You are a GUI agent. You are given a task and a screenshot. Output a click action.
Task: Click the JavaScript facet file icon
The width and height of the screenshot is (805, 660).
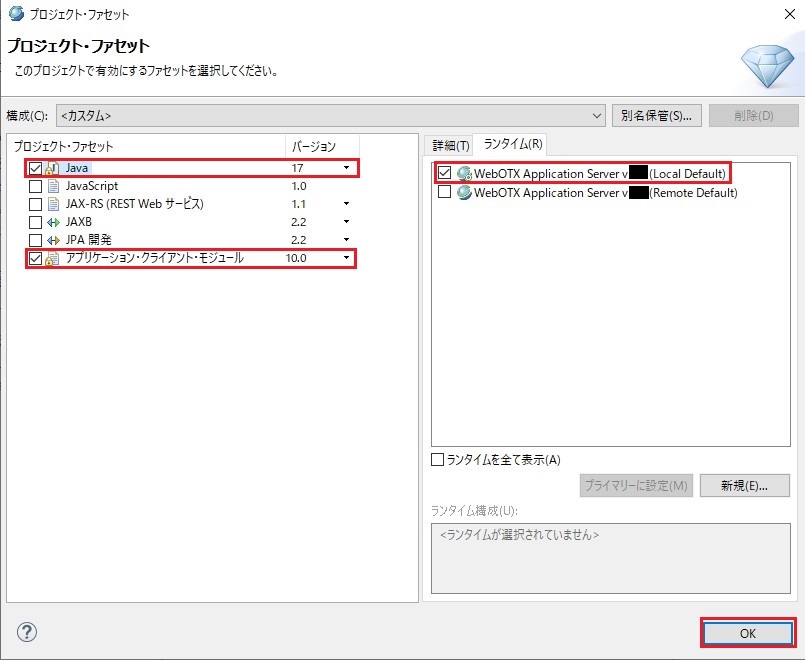[x=52, y=186]
